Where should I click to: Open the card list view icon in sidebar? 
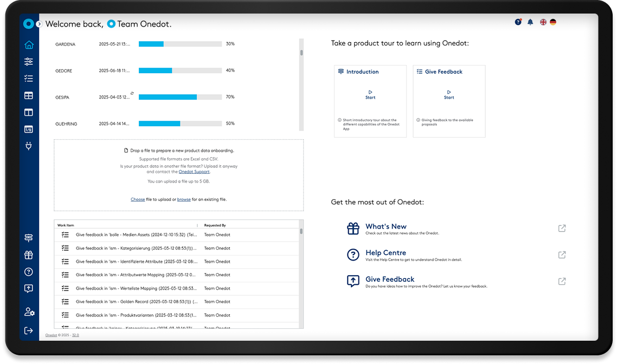click(x=29, y=129)
